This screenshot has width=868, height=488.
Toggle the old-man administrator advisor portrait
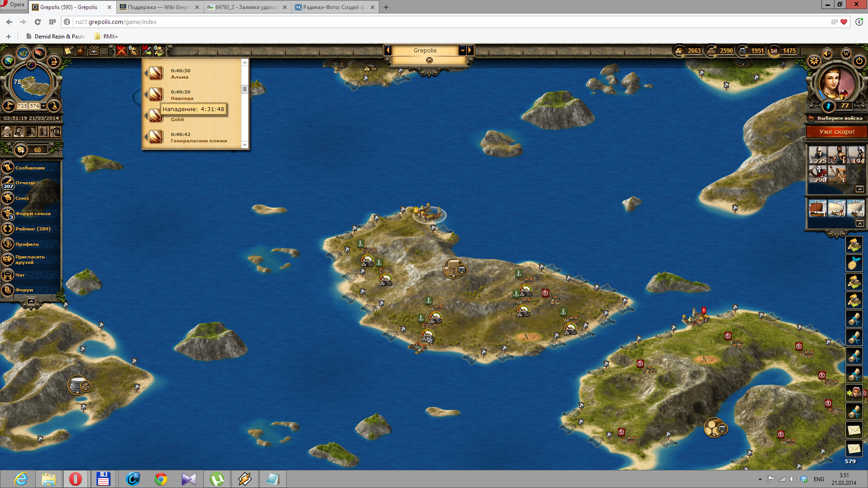(x=7, y=131)
